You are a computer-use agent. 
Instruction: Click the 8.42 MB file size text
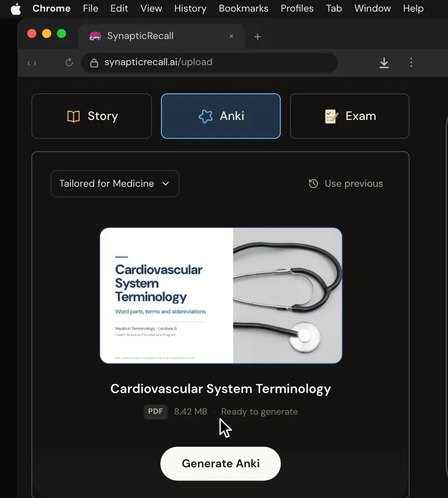(190, 412)
